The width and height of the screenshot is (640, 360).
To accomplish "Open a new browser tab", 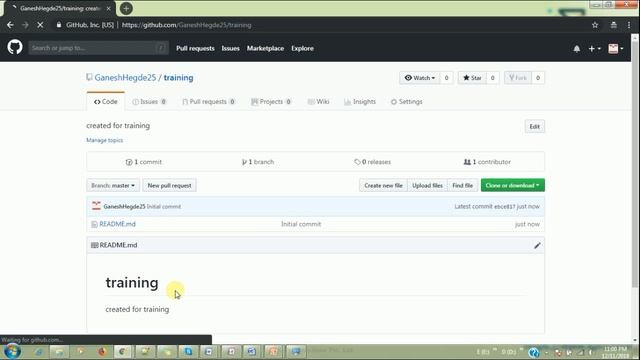I will 126,8.
